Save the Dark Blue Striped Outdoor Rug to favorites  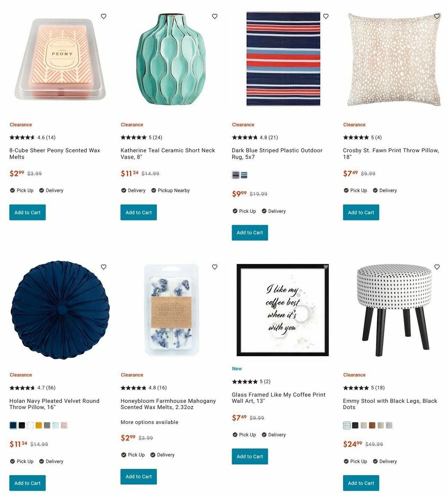click(326, 16)
